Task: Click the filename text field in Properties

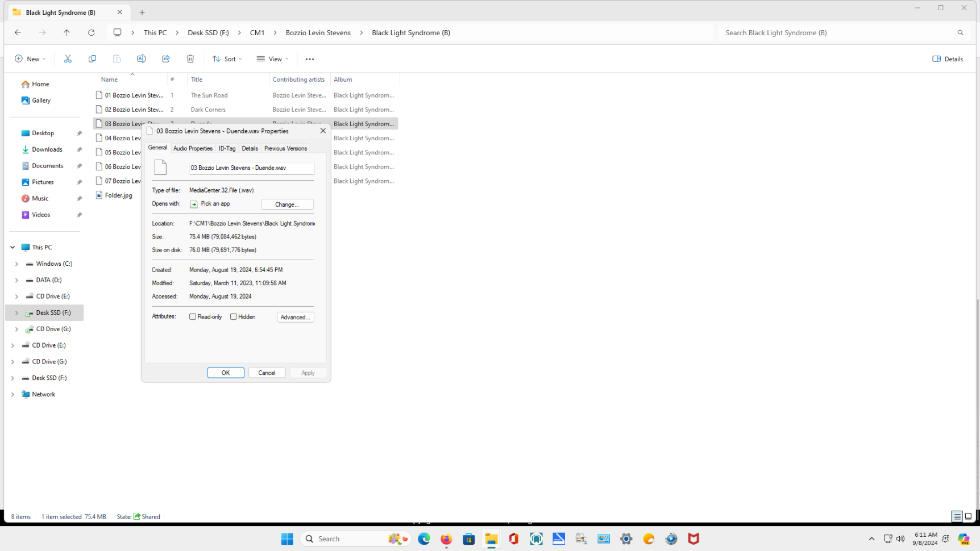Action: (251, 168)
